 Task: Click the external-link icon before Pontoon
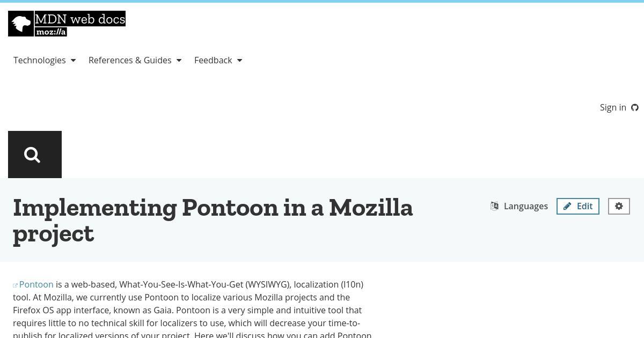(x=16, y=285)
